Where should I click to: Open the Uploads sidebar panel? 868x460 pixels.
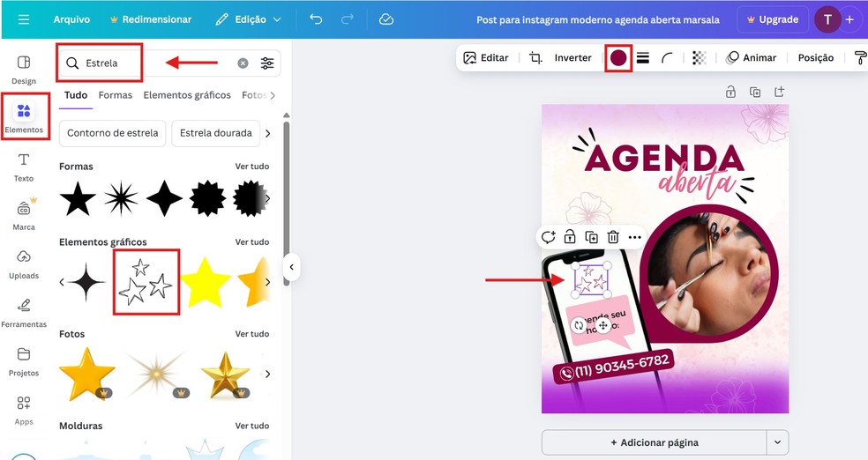24,264
